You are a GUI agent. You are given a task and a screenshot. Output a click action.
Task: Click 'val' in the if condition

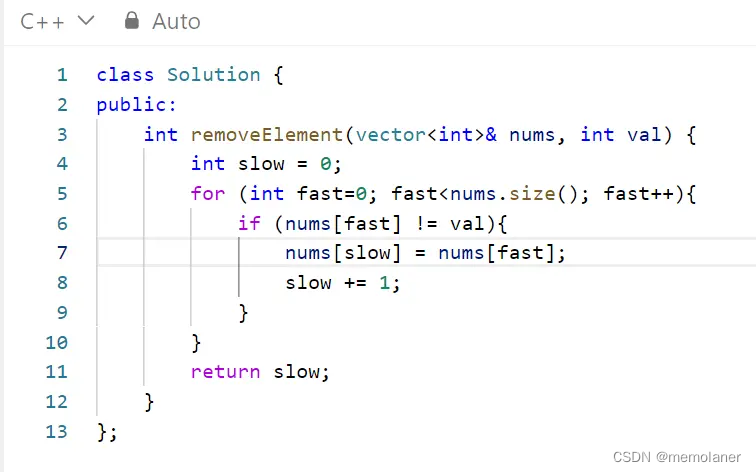click(468, 224)
